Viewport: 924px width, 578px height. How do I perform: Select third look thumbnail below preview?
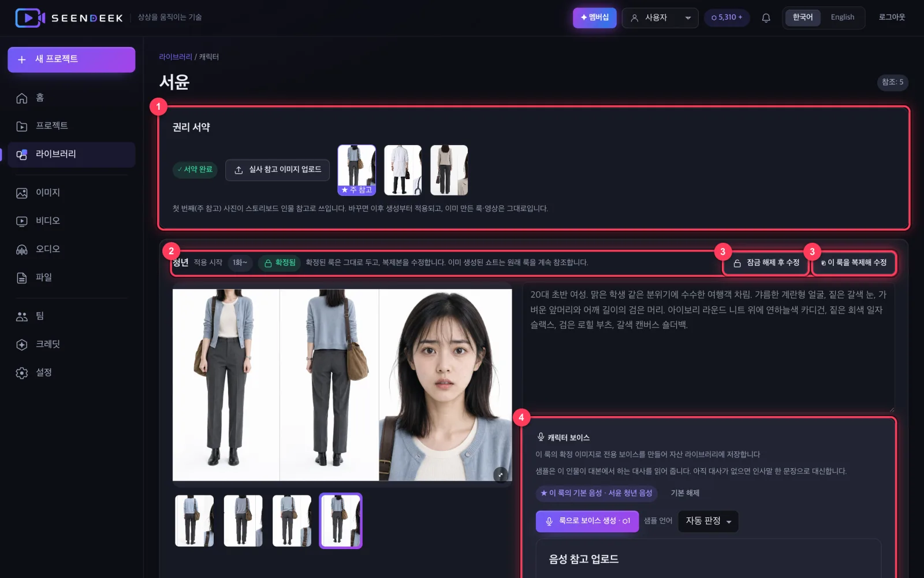292,521
